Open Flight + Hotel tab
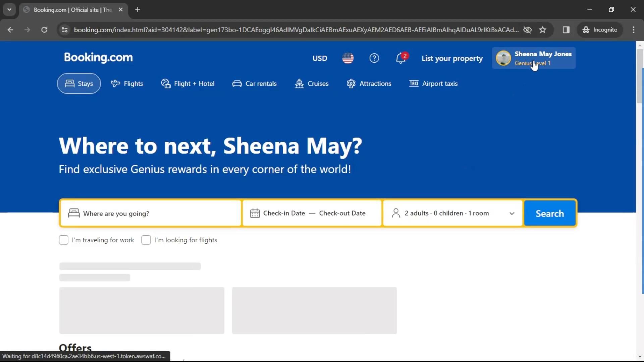 coord(187,83)
